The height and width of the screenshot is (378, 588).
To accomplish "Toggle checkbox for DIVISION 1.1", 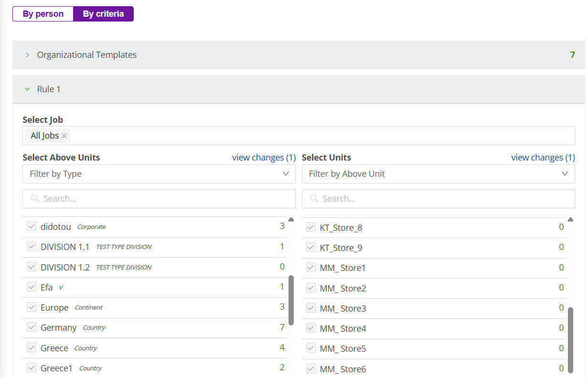I will coord(32,247).
